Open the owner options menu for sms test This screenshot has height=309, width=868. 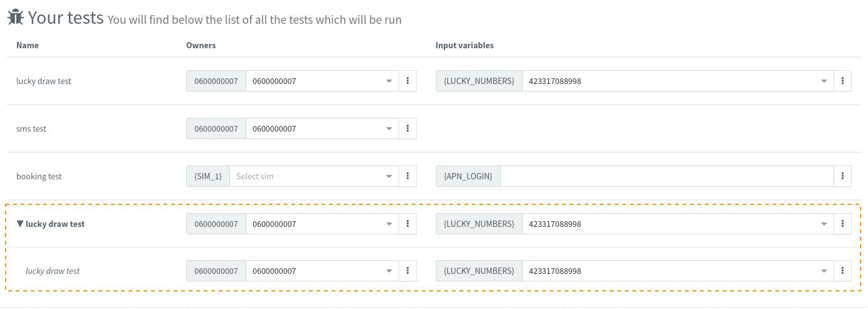407,128
